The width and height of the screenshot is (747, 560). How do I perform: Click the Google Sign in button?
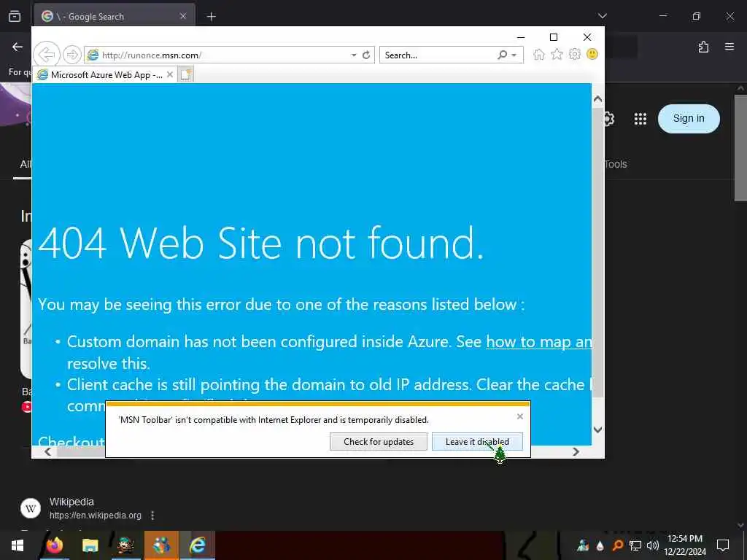click(x=689, y=119)
